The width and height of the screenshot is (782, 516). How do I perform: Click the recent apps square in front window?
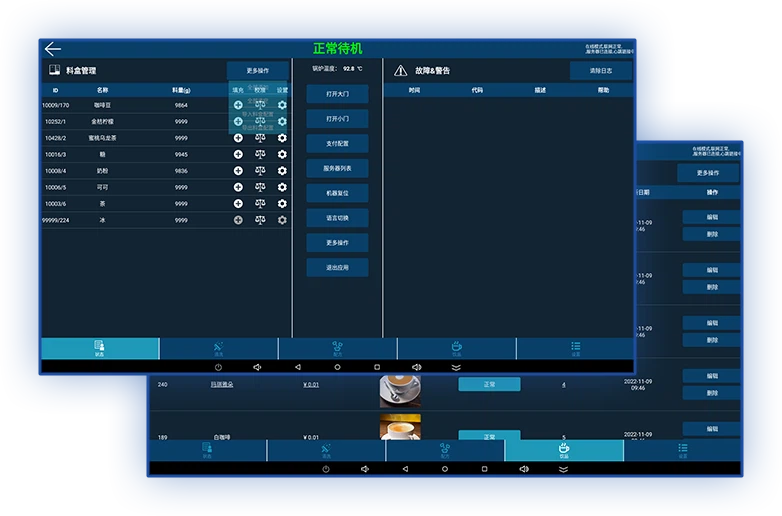tap(377, 367)
